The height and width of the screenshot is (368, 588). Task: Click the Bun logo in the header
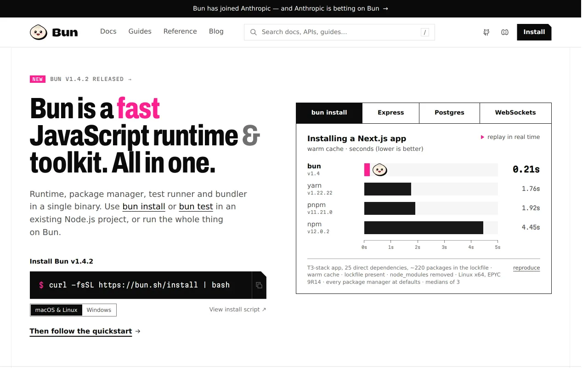coord(54,32)
